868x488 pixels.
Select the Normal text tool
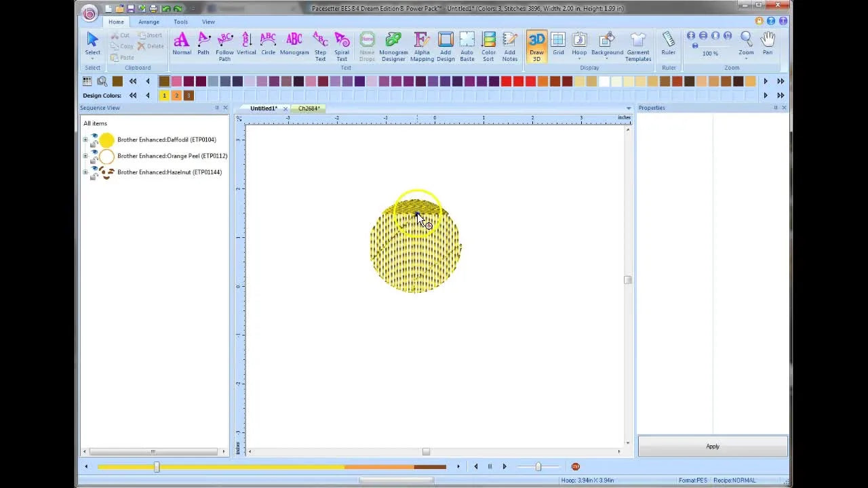(182, 44)
